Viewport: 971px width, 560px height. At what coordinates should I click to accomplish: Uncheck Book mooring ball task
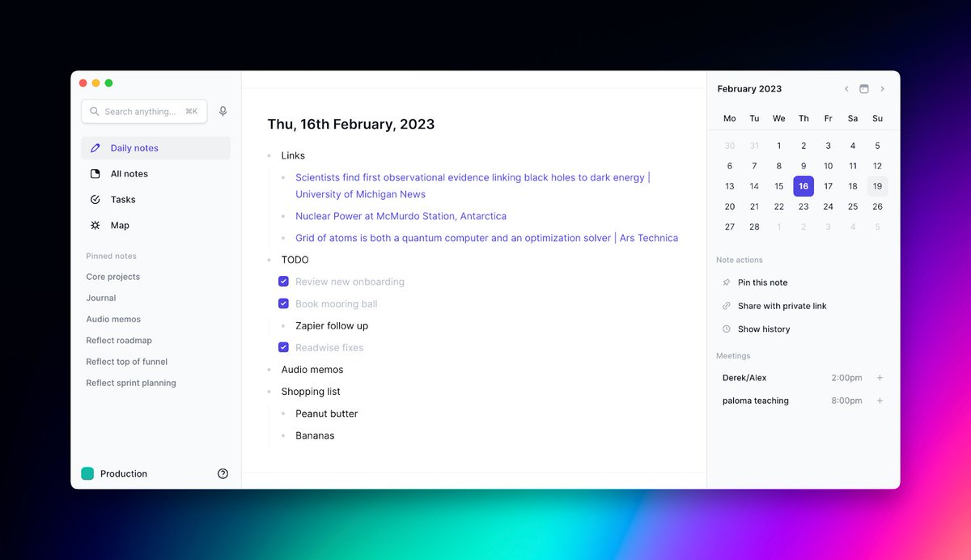tap(283, 303)
